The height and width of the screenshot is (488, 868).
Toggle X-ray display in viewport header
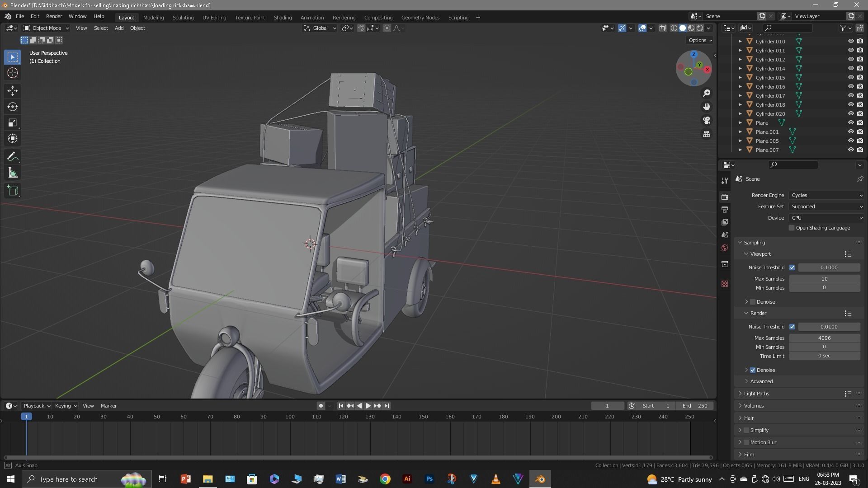(x=663, y=28)
